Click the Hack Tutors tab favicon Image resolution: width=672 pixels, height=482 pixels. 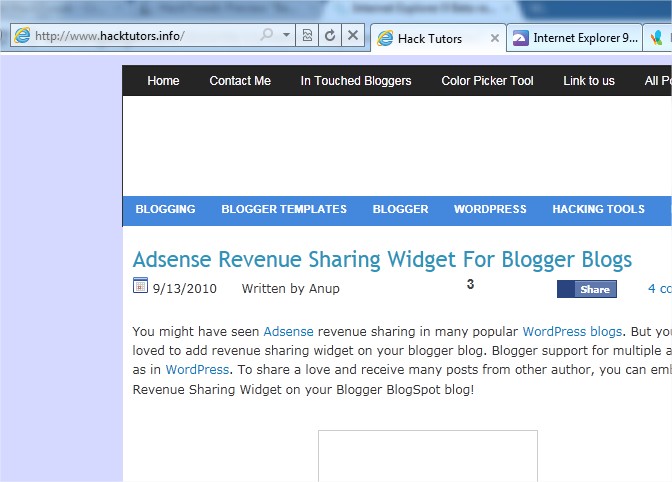click(x=385, y=39)
